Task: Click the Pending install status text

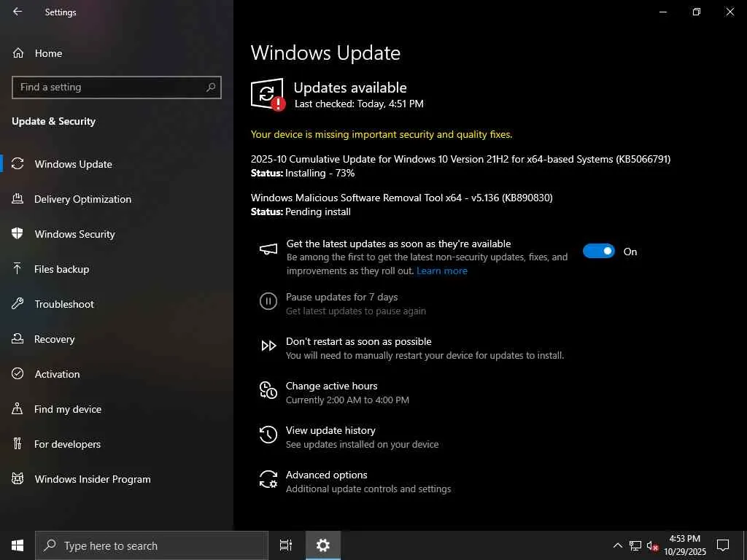Action: coord(318,211)
